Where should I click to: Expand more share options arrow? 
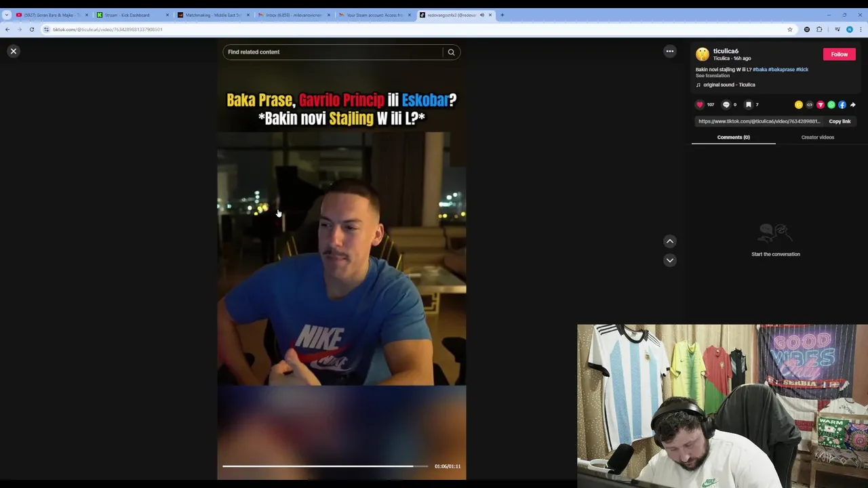point(852,105)
